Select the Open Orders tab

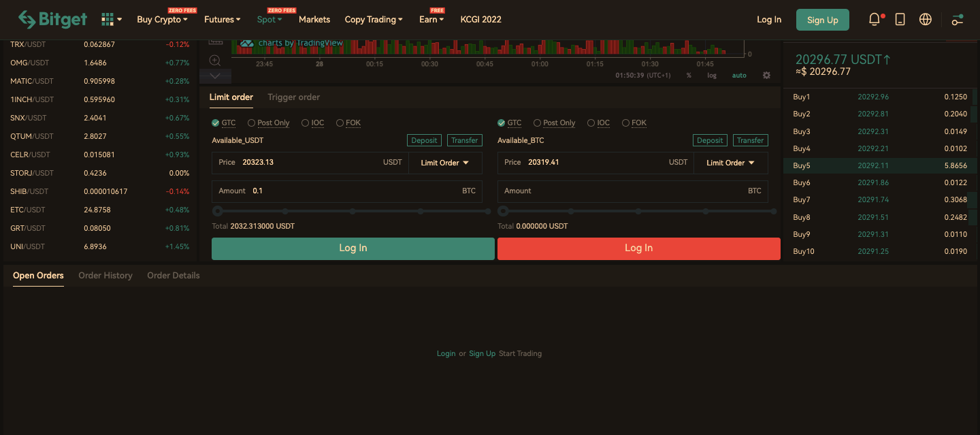point(38,276)
